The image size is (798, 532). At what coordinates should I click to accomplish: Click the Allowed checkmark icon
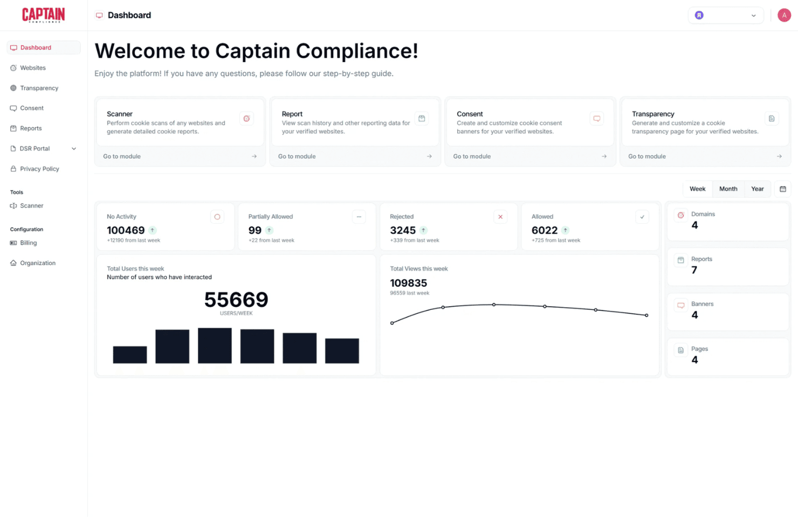[x=642, y=217]
